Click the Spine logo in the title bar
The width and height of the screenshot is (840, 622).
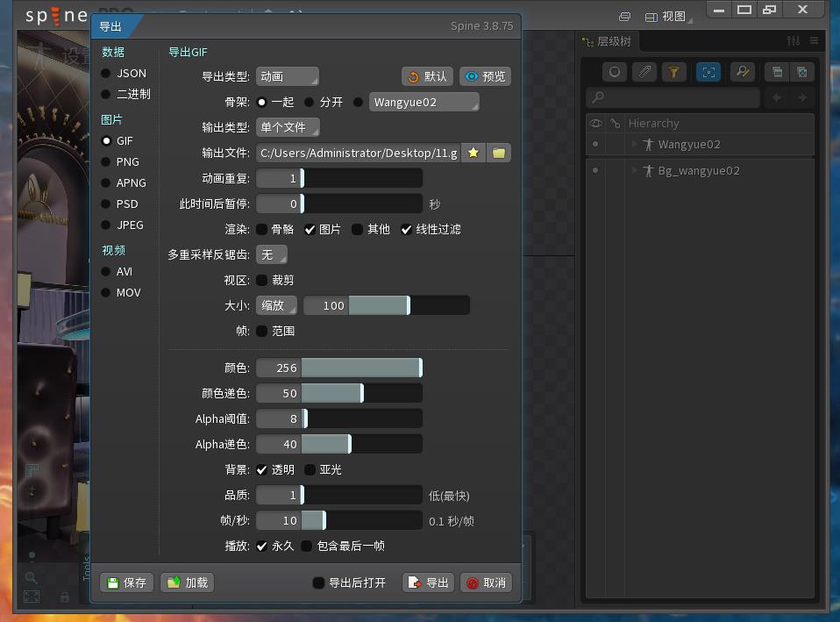56,16
